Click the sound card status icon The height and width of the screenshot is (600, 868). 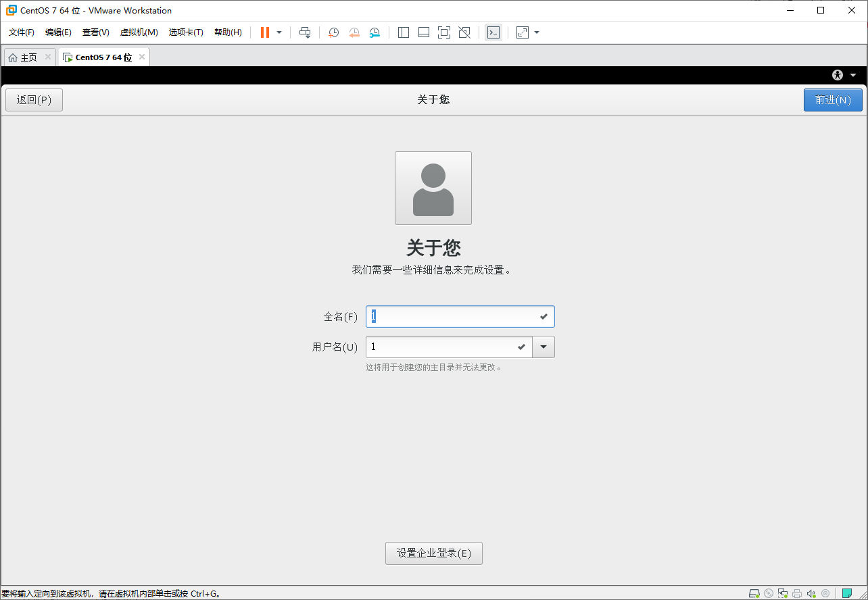tap(811, 593)
